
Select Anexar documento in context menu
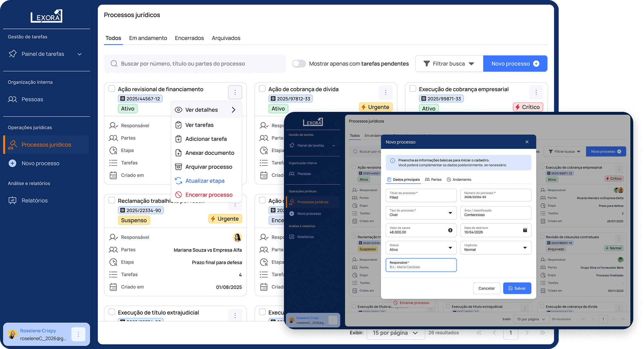206,153
